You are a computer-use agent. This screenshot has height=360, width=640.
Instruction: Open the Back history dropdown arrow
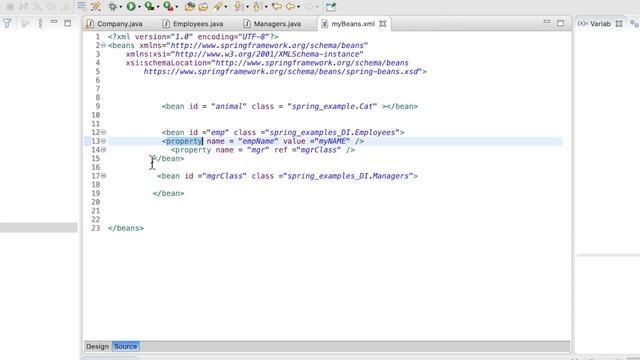click(x=298, y=7)
